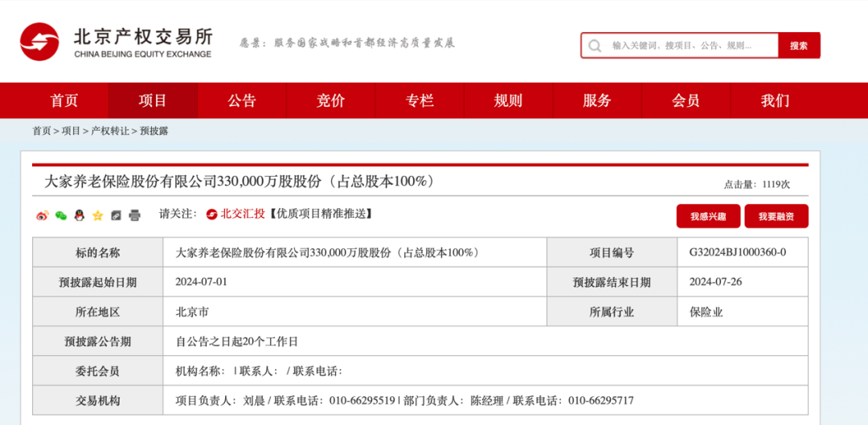This screenshot has height=425, width=868.
Task: Click project number G32024BJ1000360-0
Action: tap(738, 252)
